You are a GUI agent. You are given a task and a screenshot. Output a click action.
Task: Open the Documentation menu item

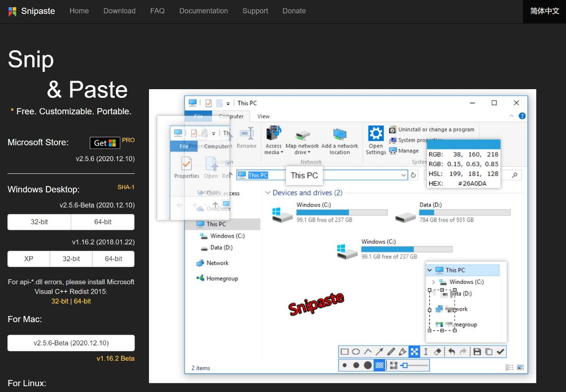click(x=204, y=11)
